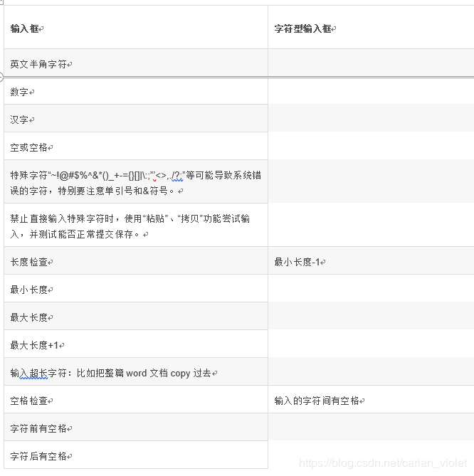The image size is (474, 476).
Task: Place cursor in the 汉字 cell
Action: click(x=21, y=120)
